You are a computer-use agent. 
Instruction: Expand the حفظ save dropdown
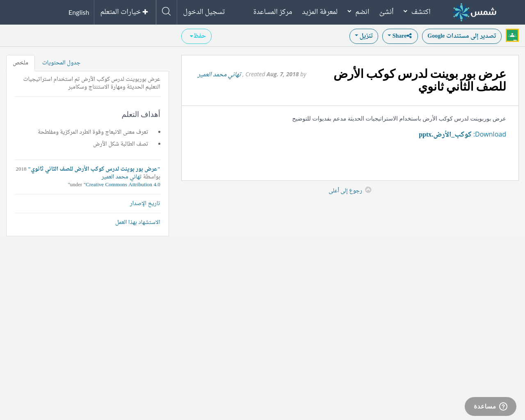pyautogui.click(x=196, y=36)
